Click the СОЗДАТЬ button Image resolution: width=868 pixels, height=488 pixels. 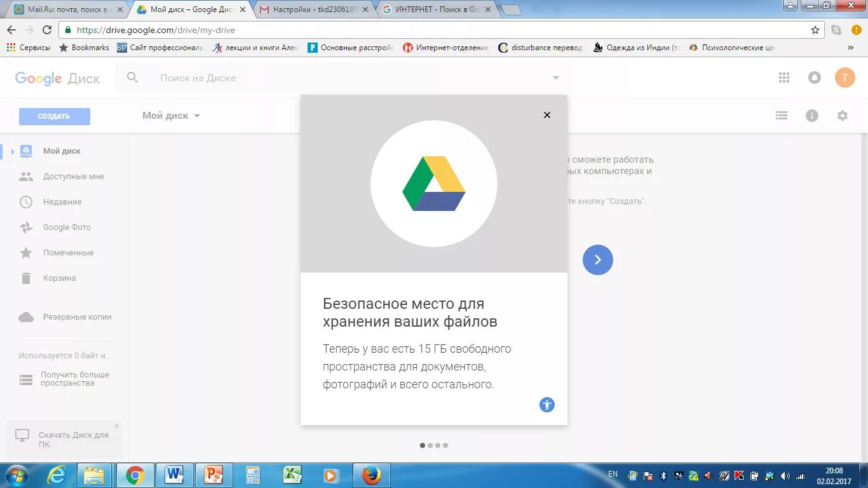(x=54, y=116)
